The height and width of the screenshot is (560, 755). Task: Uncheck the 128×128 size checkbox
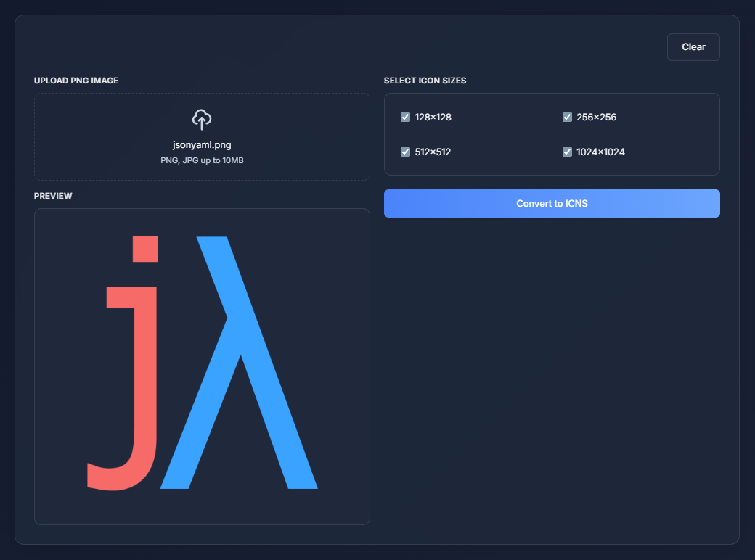point(405,117)
